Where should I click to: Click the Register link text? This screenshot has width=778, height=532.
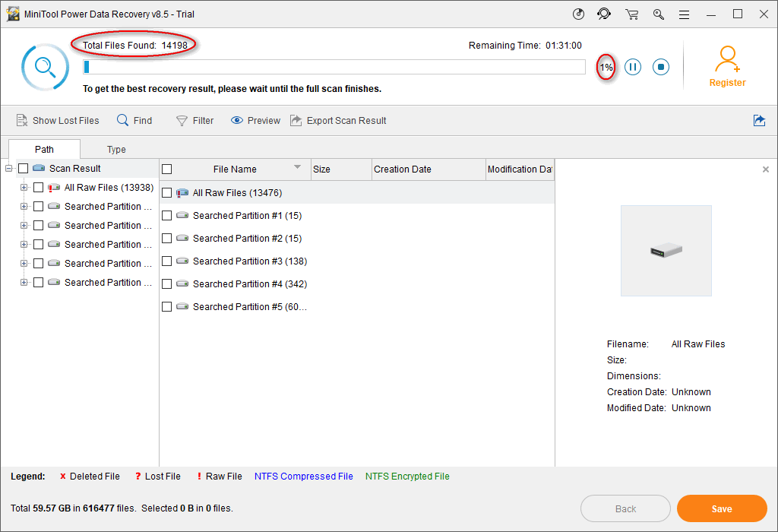(727, 83)
